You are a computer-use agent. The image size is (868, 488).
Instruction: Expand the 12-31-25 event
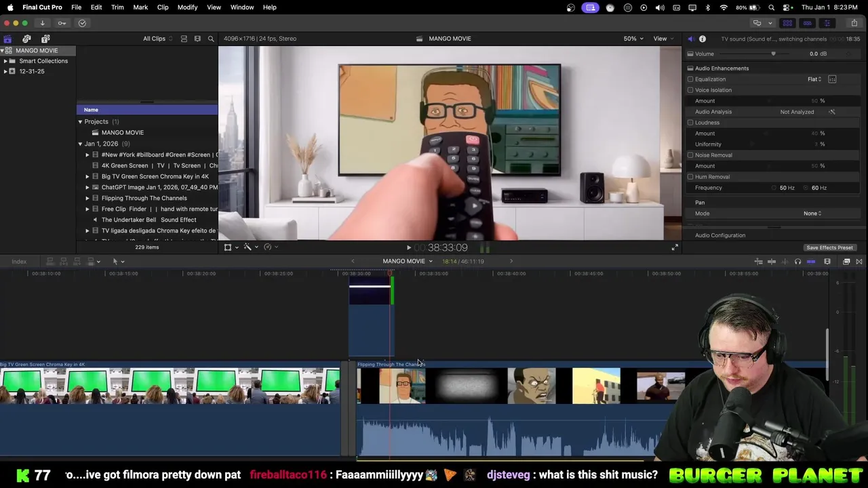[x=5, y=71]
